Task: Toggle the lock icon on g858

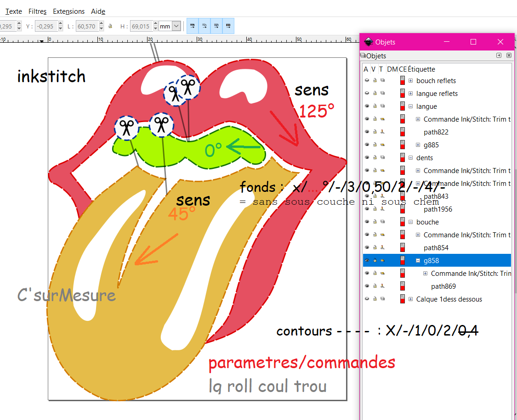Action: (375, 260)
